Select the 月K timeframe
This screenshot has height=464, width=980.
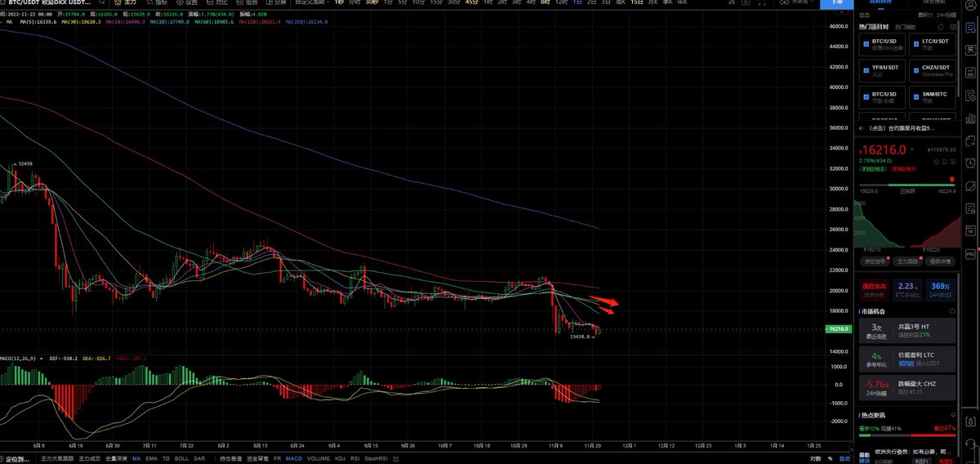coord(653,2)
